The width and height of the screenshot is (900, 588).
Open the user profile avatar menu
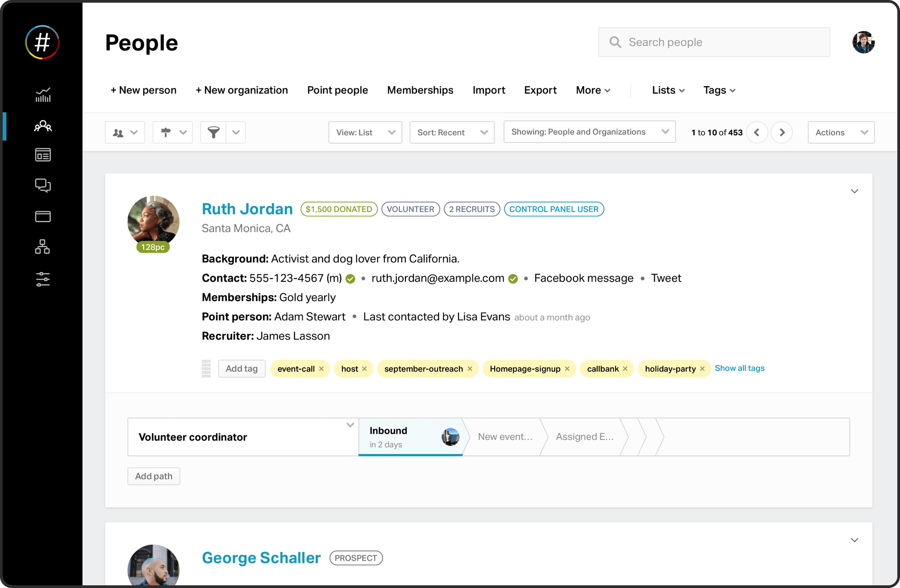(863, 42)
